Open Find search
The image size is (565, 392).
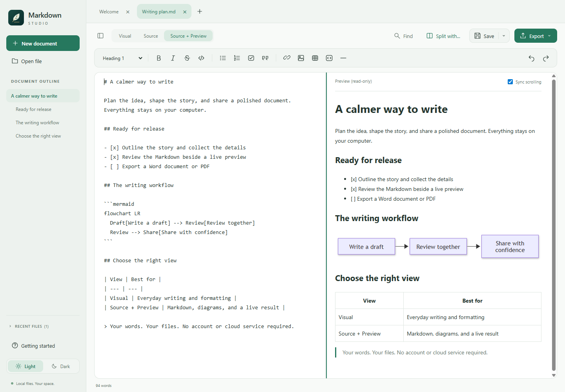(403, 36)
